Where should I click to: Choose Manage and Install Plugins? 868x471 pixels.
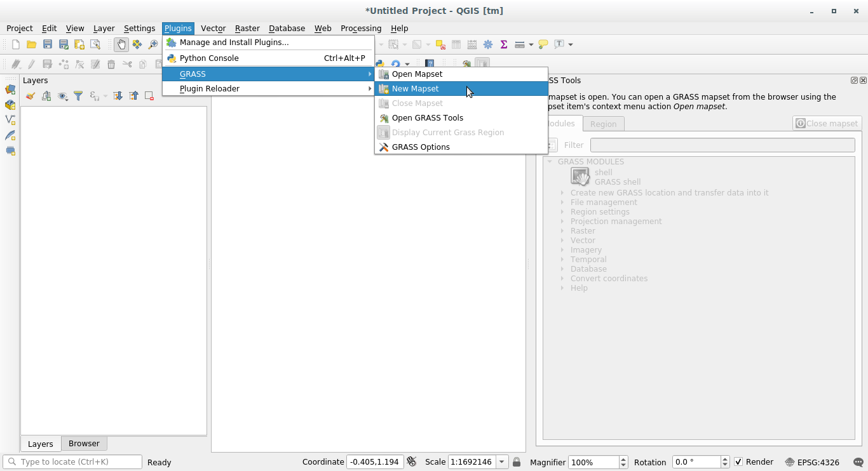click(x=234, y=43)
